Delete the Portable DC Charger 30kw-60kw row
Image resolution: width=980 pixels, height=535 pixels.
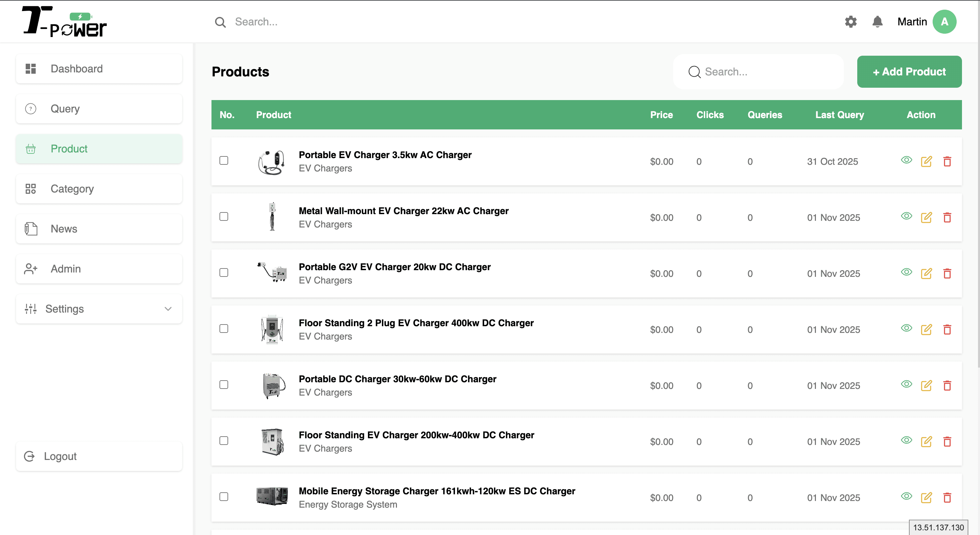click(x=947, y=386)
